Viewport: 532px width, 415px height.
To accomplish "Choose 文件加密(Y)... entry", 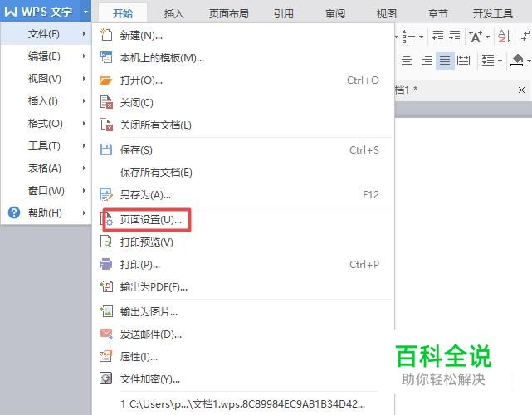I will coord(242,378).
